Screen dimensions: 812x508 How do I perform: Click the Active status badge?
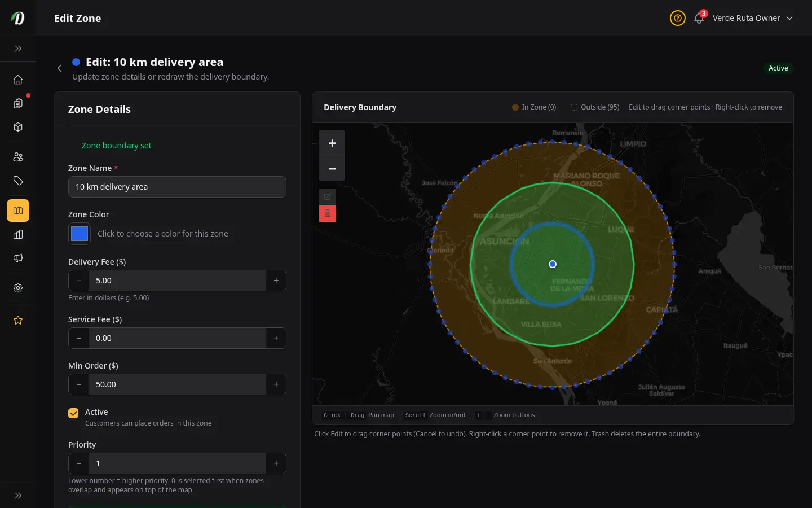click(778, 68)
